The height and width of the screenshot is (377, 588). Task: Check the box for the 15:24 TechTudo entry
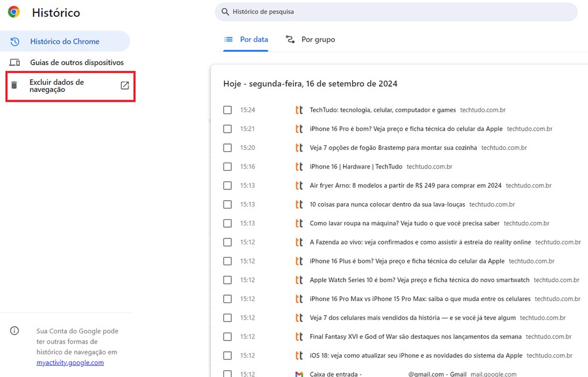[227, 110]
